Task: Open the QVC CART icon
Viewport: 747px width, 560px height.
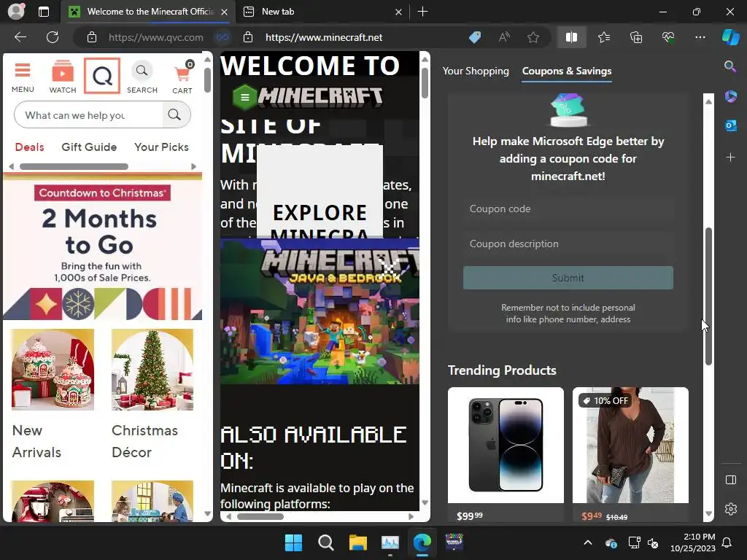Action: click(182, 77)
